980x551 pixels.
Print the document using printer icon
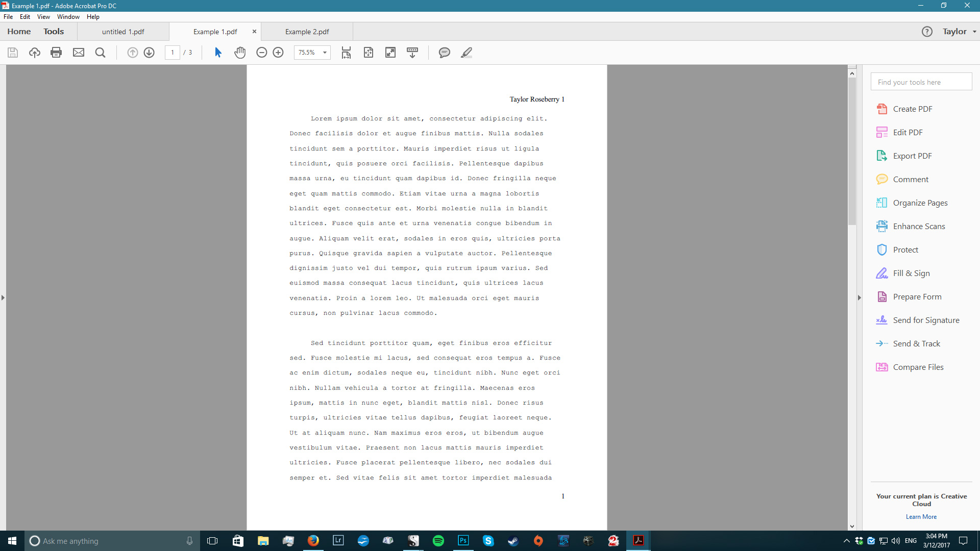coord(56,53)
